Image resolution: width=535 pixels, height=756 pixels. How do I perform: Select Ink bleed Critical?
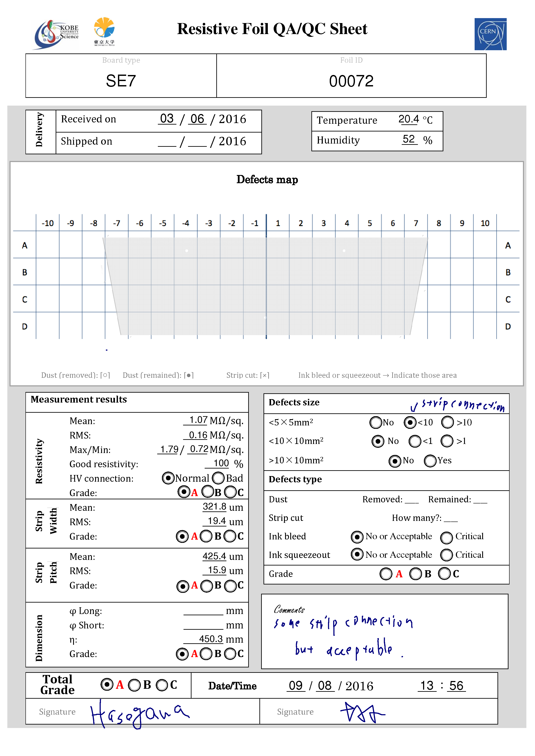point(446,538)
